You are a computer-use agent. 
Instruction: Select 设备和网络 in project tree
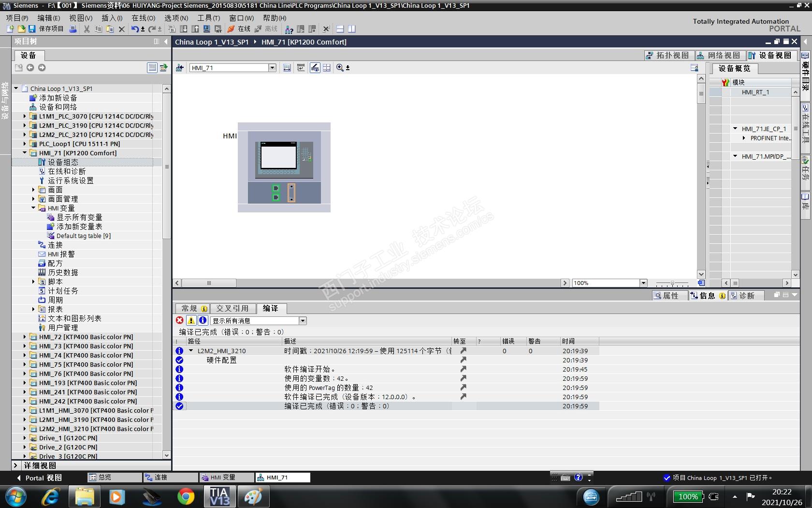(58, 107)
